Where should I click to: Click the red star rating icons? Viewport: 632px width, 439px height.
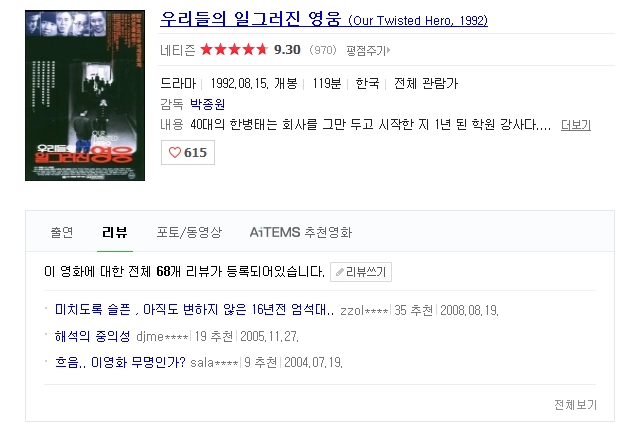pyautogui.click(x=234, y=50)
